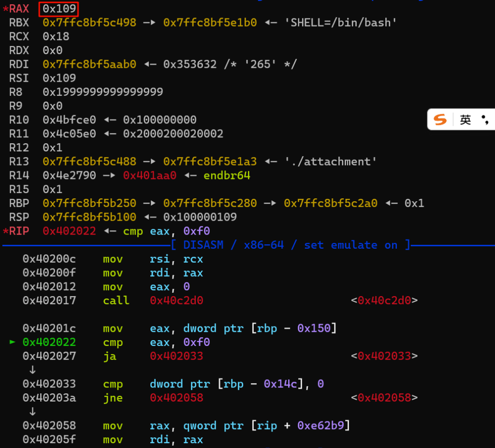Toggle the 英 English input mode
The image size is (495, 448).
(465, 119)
